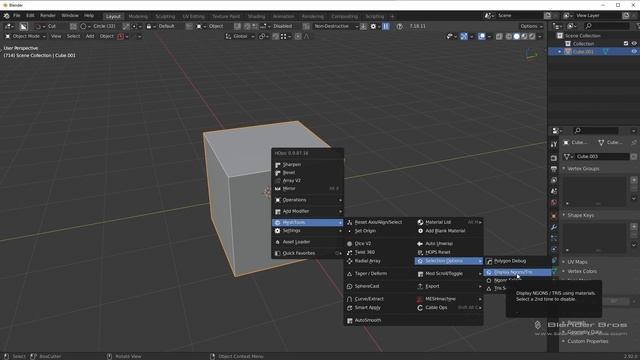Toggle visibility of Cube.003 in outliner
This screenshot has height=360, width=640.
click(x=634, y=52)
